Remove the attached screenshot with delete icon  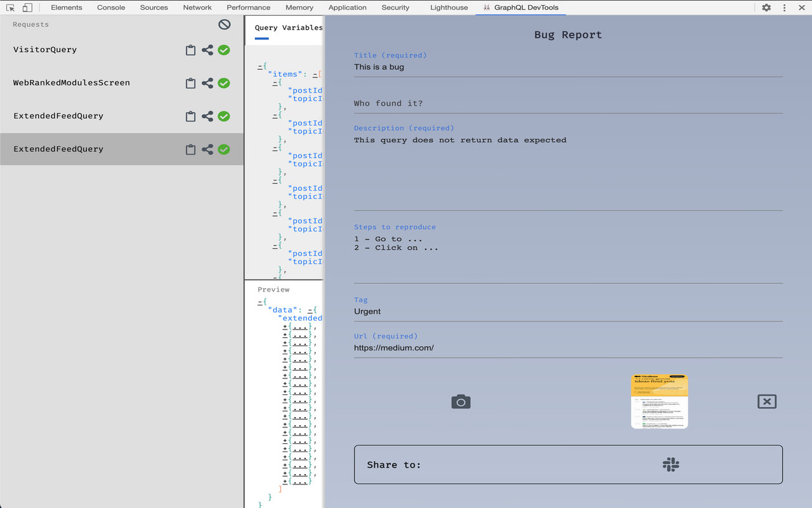pyautogui.click(x=767, y=401)
